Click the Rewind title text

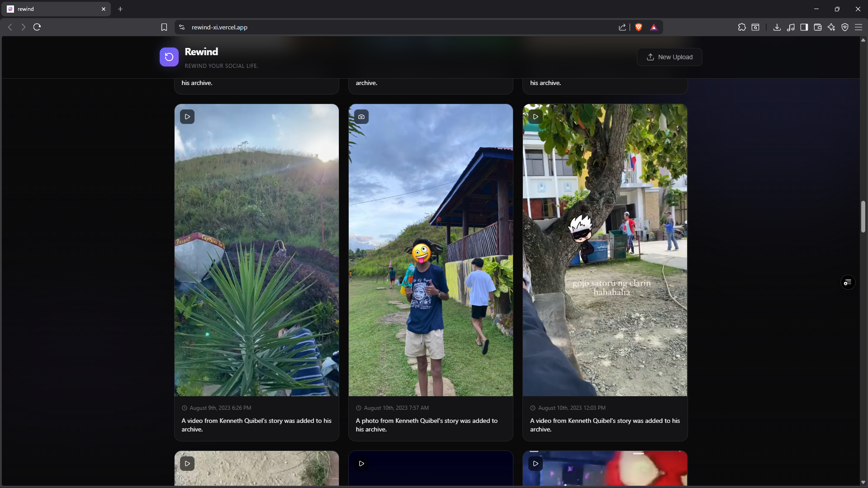pyautogui.click(x=201, y=52)
